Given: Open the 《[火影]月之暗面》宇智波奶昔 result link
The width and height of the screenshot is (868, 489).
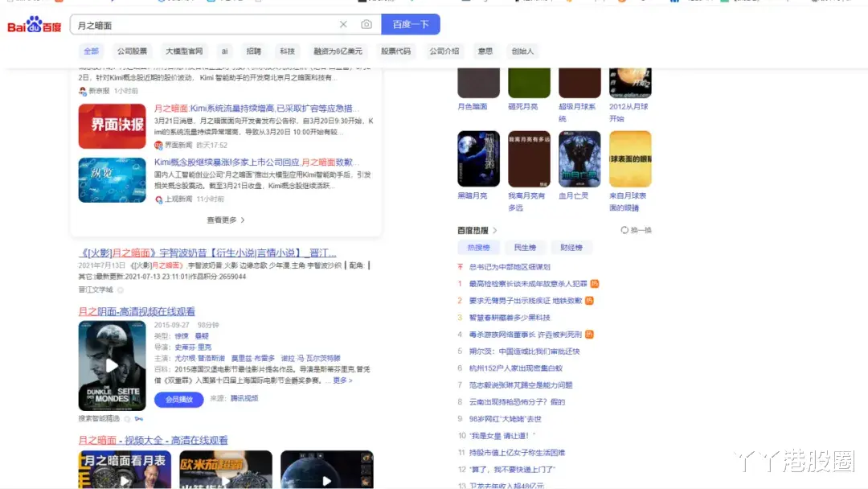Looking at the screenshot, I should [x=207, y=253].
